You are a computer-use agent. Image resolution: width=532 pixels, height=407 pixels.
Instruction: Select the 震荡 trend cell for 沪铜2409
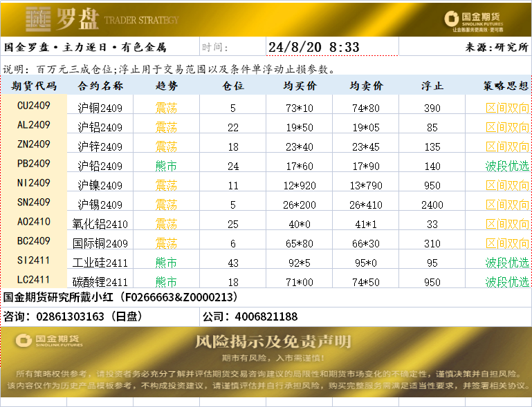[166, 104]
